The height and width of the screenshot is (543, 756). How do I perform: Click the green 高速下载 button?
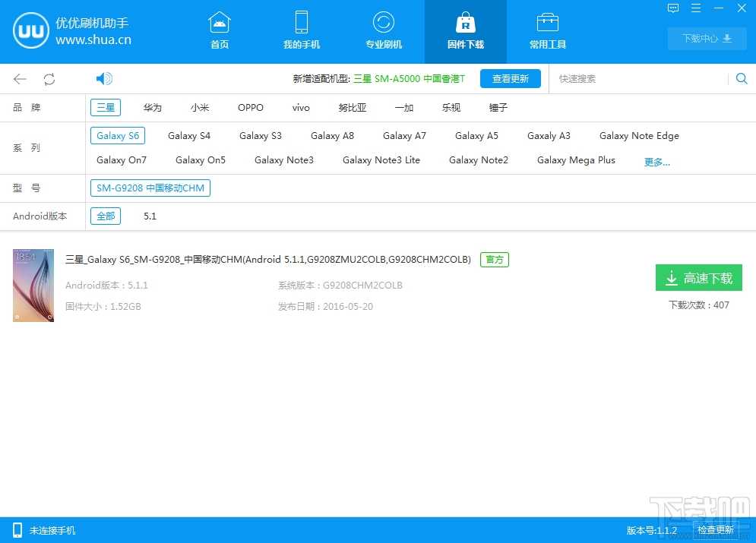(x=699, y=278)
